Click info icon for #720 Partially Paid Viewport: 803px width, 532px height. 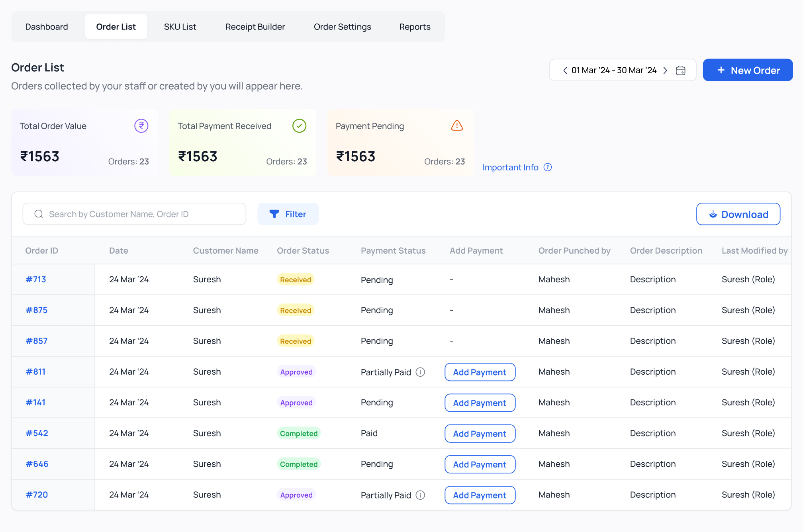[x=420, y=495]
